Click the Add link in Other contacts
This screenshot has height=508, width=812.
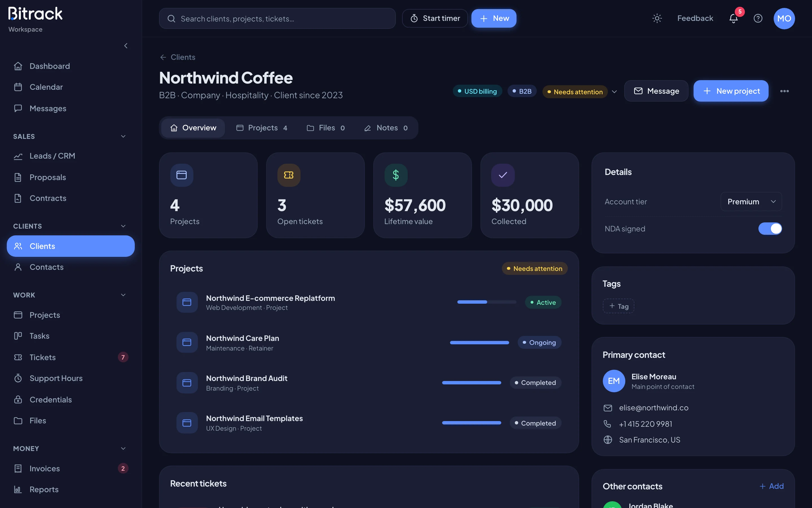pos(771,486)
